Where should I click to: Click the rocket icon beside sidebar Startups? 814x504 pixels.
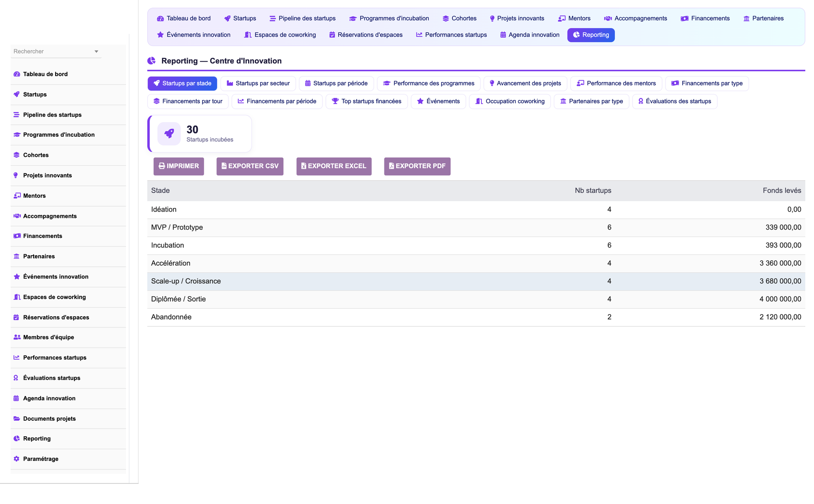click(17, 95)
